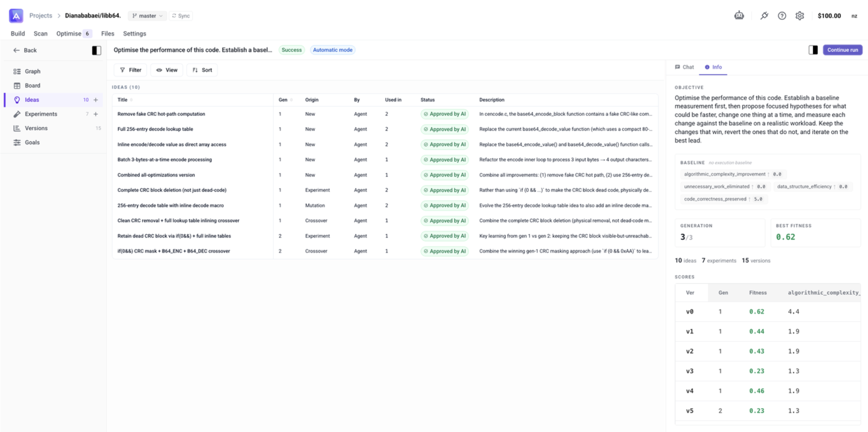Click the Generation 3/3 card

click(720, 232)
